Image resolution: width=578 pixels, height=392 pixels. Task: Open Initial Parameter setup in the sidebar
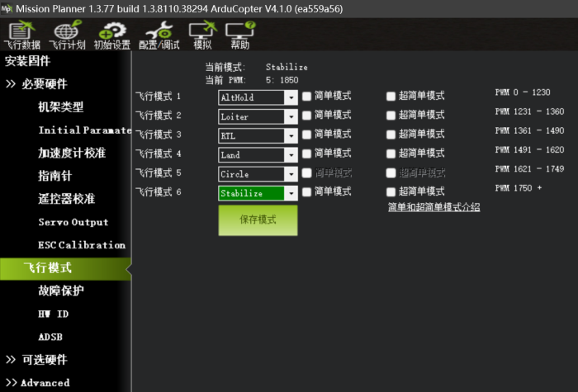coord(85,130)
